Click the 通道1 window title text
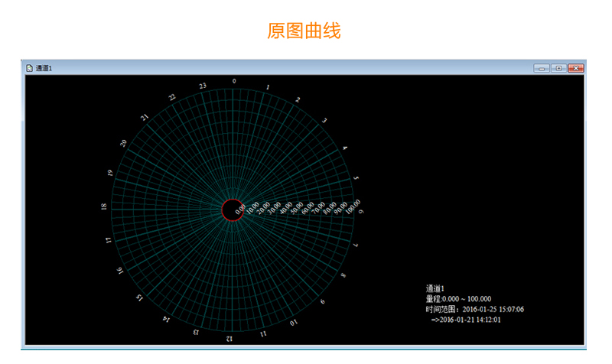This screenshot has width=612, height=364. (44, 68)
